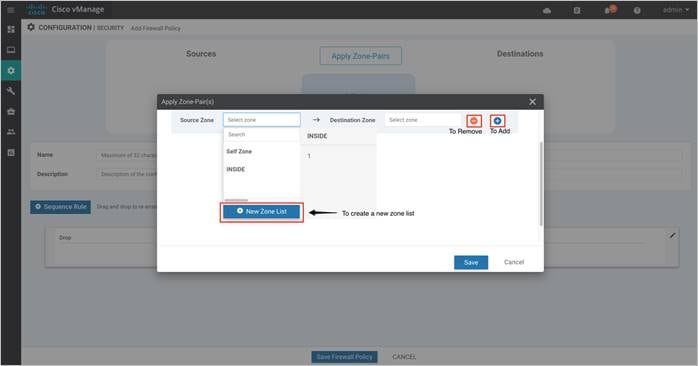
Task: Select INSIDE in source zone list
Action: coord(235,169)
